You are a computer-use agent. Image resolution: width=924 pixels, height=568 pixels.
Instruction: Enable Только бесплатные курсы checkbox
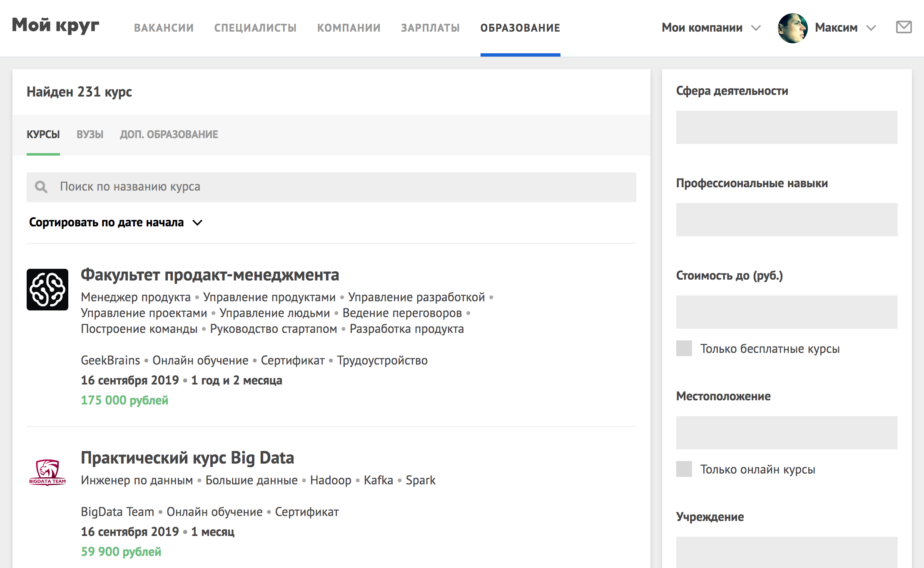tap(684, 348)
